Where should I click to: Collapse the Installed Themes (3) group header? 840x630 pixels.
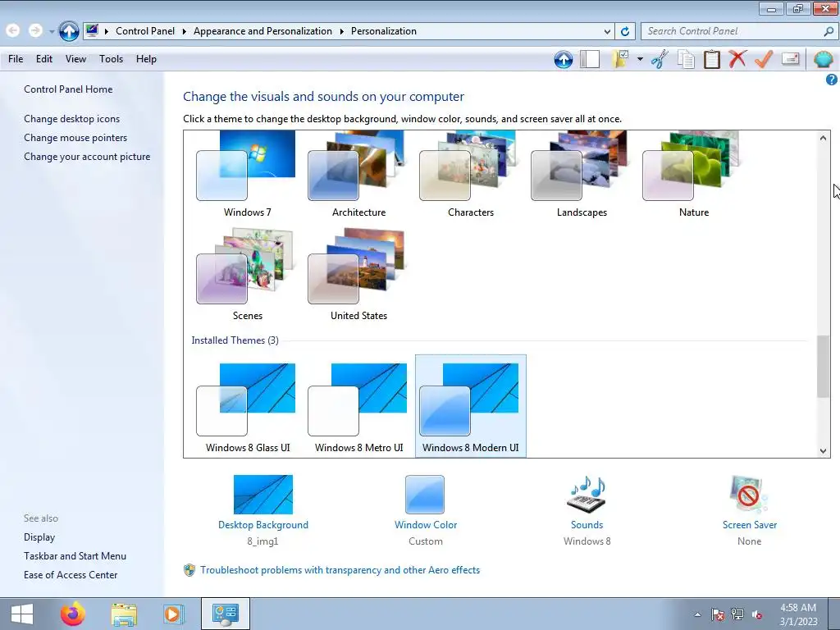click(235, 340)
